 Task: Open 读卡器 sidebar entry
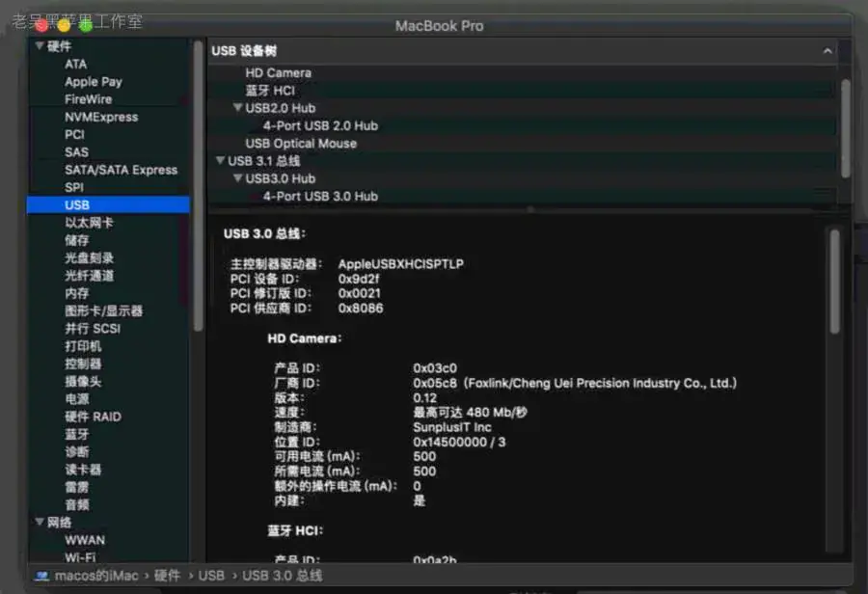pos(83,470)
